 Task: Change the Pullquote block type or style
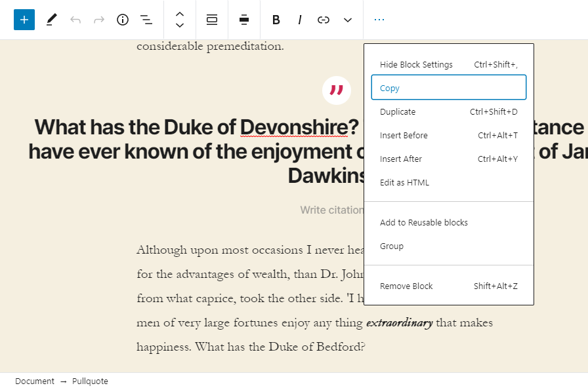(212, 20)
